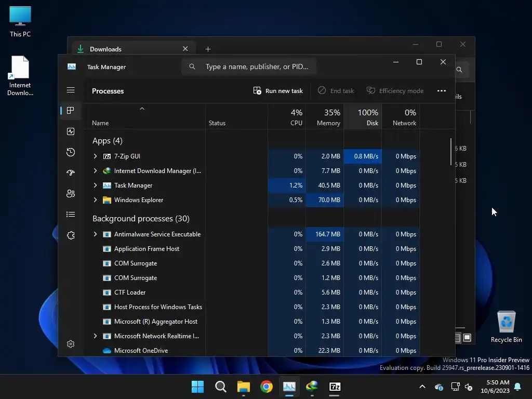Screen dimensions: 532x399
Task: Open Task Manager navigation hamburger menu
Action: coord(71,90)
